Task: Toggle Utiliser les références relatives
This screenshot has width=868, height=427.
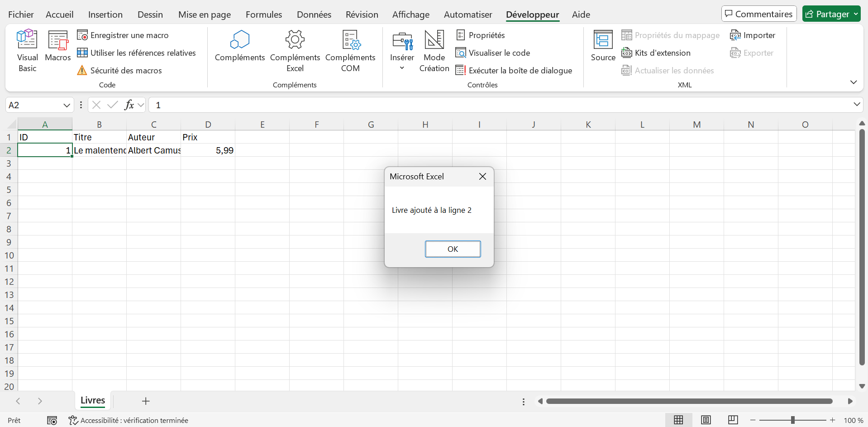Action: click(x=136, y=53)
